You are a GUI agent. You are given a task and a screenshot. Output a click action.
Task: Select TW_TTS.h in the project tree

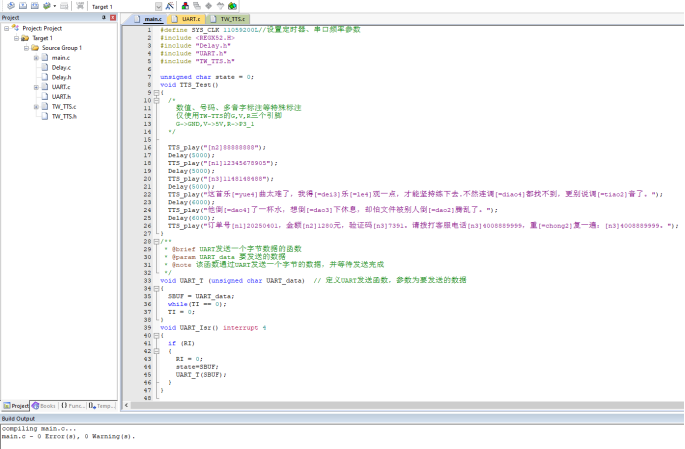point(64,116)
